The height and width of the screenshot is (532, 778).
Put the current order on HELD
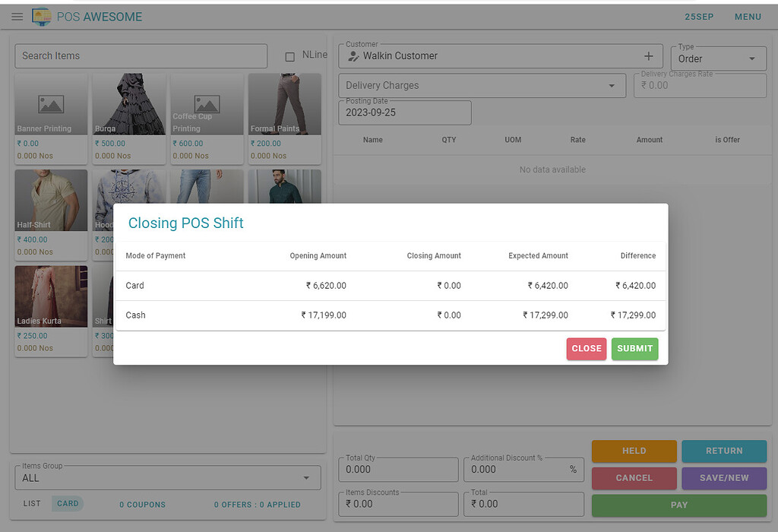click(x=634, y=451)
